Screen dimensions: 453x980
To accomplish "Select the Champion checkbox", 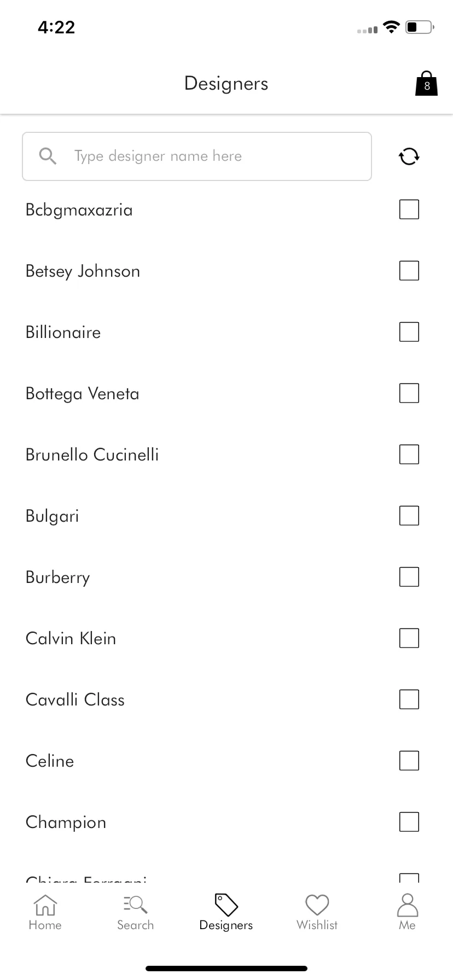I will pyautogui.click(x=409, y=821).
